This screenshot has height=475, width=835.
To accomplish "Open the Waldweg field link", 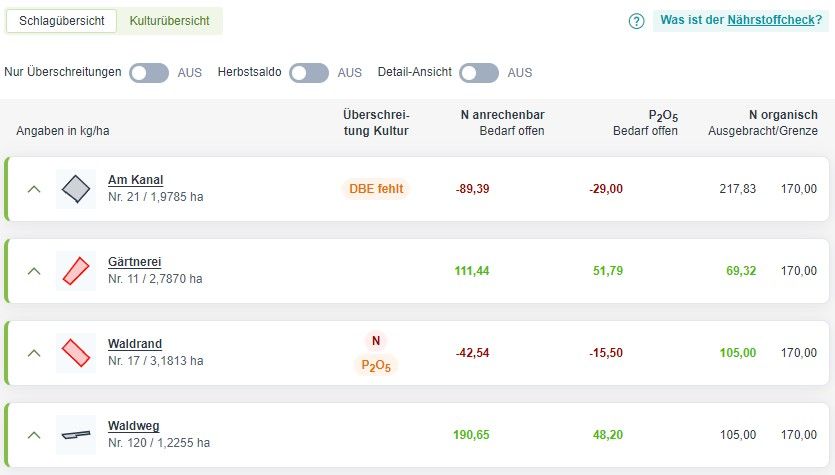I will click(x=134, y=426).
